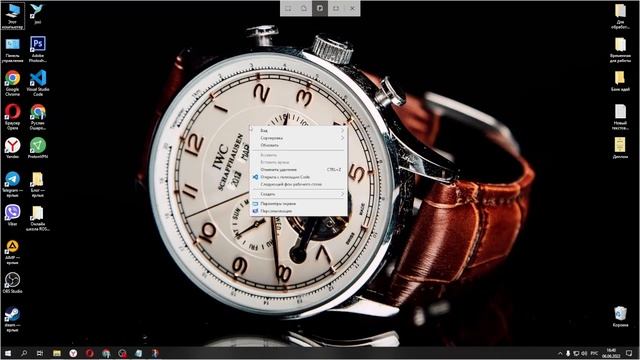Select the 'Новый текстовый' document icon
Viewport: 640px width, 360px height.
(620, 117)
